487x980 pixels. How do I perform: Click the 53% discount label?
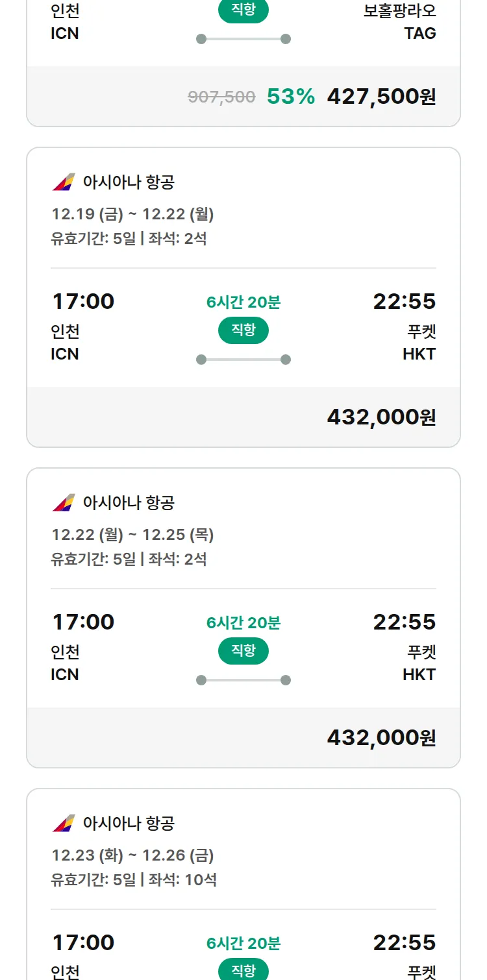point(291,97)
